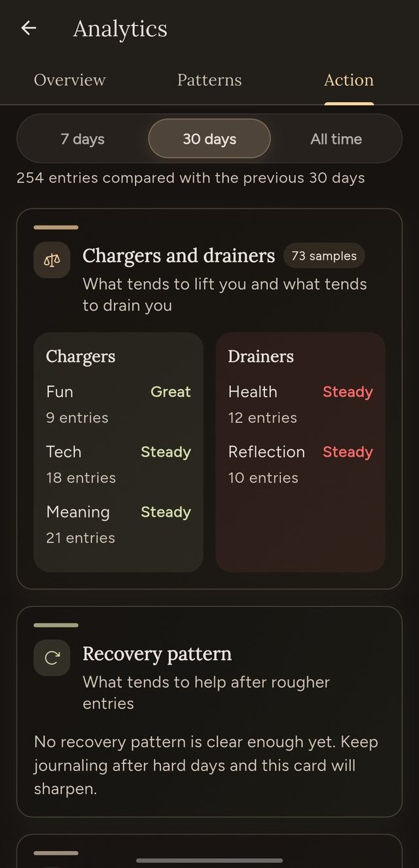Tap the Great status label next to Fun
419x868 pixels.
click(x=170, y=391)
